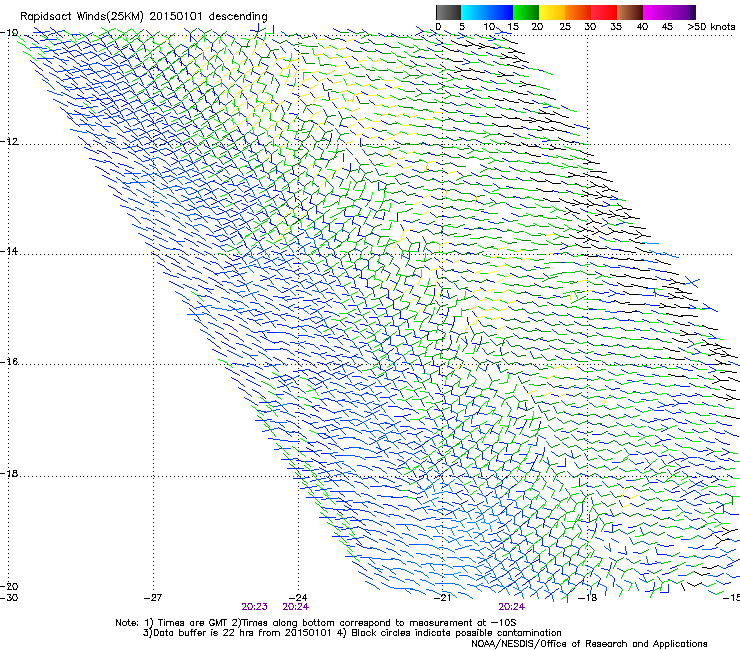
Task: Select the green 15–20 knots legend swatch
Action: (x=526, y=12)
